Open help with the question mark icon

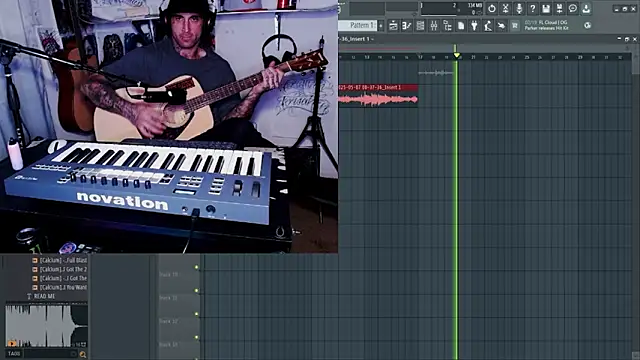532,9
